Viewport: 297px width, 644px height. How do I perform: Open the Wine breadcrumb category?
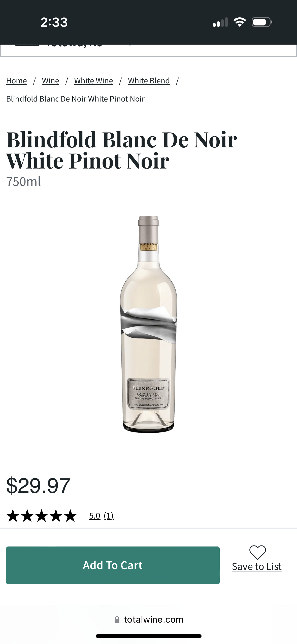coord(51,81)
